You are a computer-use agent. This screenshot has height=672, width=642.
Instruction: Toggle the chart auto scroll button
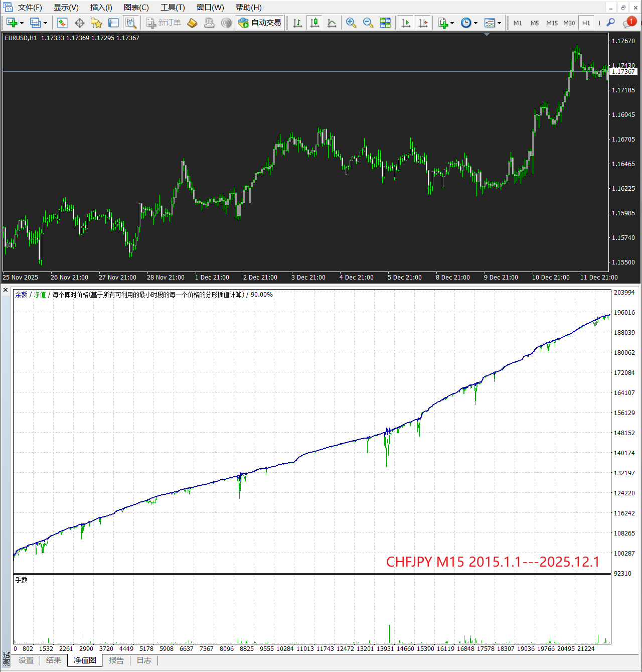click(x=406, y=23)
